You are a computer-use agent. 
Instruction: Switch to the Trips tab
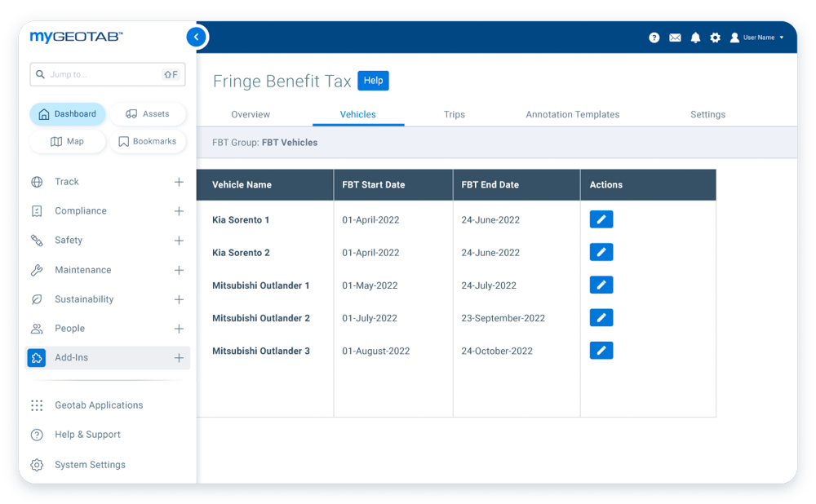pos(455,114)
